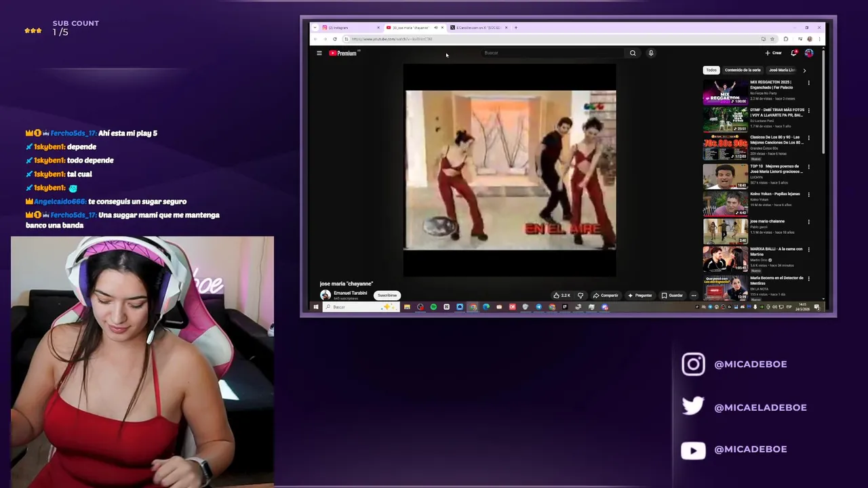The image size is (868, 488).
Task: Open the browser extensions puzzle icon
Action: pyautogui.click(x=786, y=39)
